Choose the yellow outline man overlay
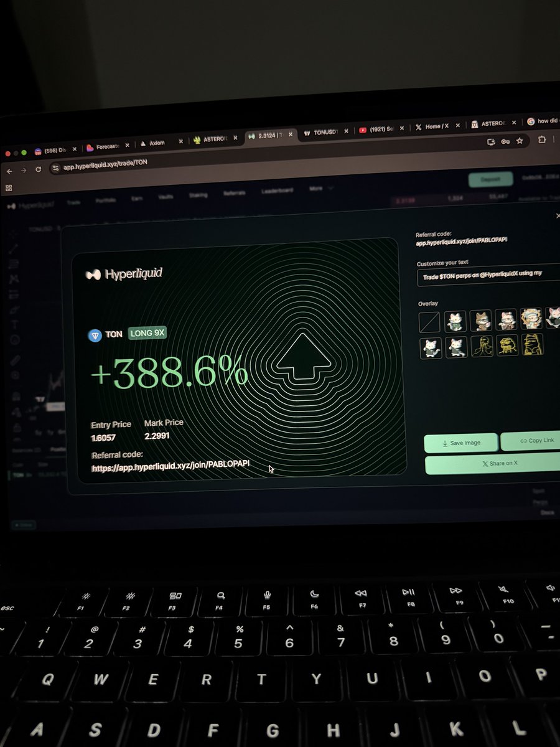560x747 pixels. (481, 345)
